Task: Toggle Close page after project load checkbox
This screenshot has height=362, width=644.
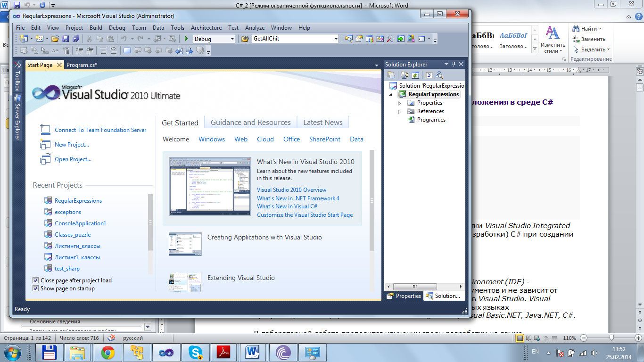Action: tap(36, 280)
